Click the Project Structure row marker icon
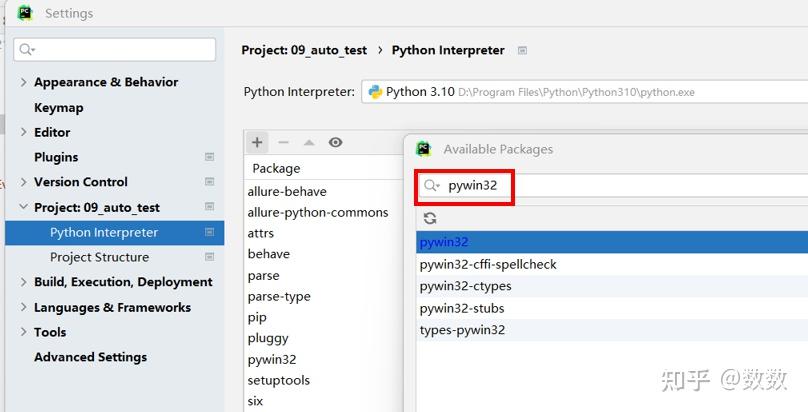The height and width of the screenshot is (412, 808). [210, 257]
